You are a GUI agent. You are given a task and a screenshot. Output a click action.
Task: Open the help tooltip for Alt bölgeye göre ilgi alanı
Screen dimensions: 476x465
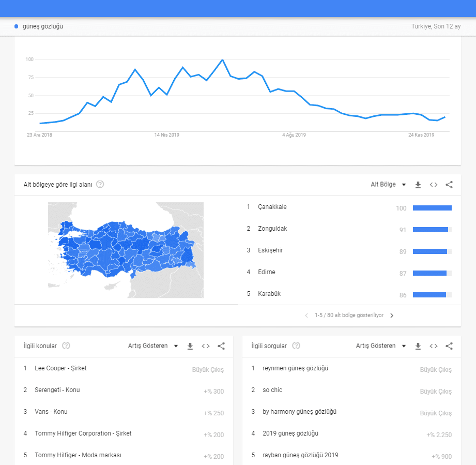pyautogui.click(x=100, y=184)
